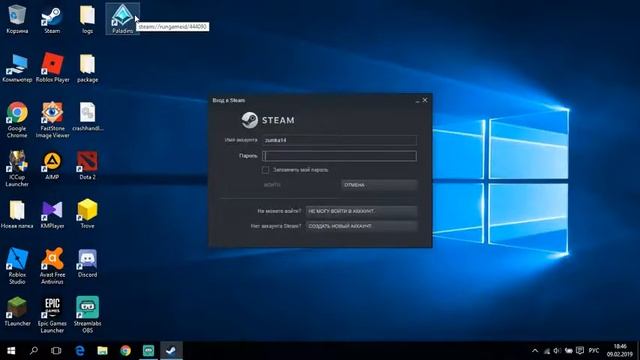This screenshot has width=640, height=360.
Task: Click the ОТМЕНА cancel button
Action: coord(379,185)
